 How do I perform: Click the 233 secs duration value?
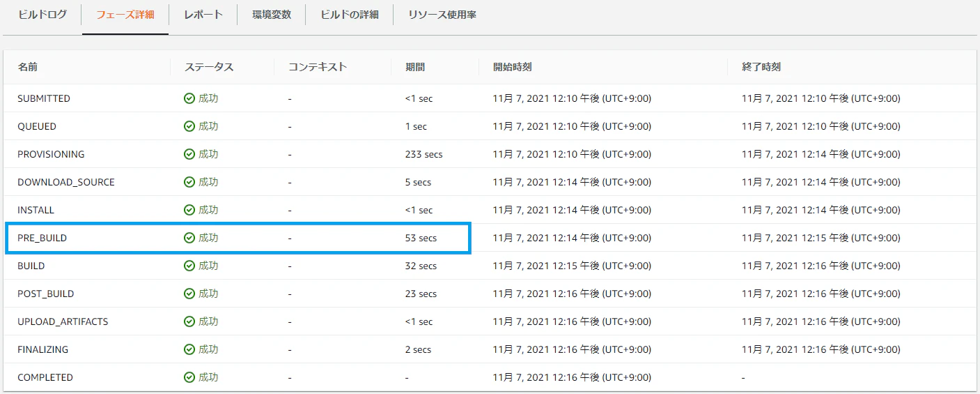click(x=423, y=154)
